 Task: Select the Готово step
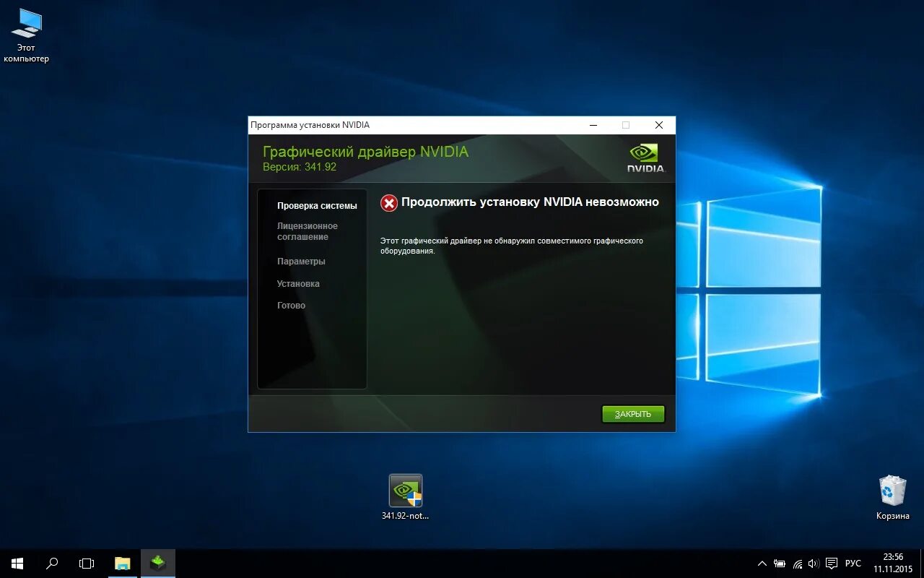point(291,306)
